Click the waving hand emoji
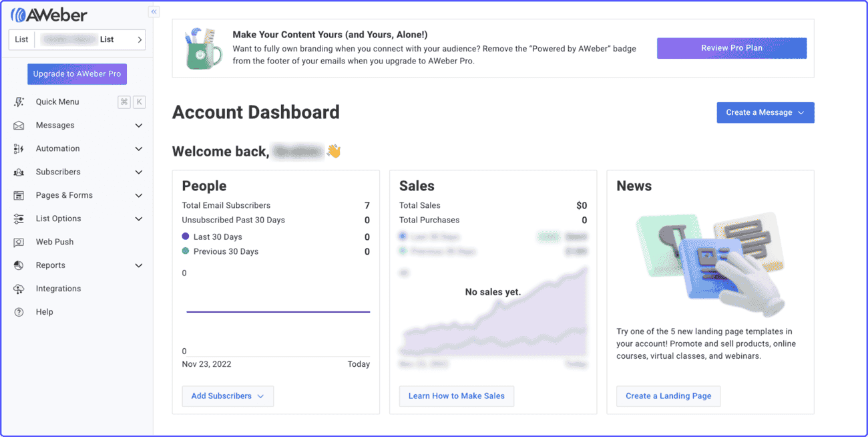This screenshot has height=437, width=868. tap(334, 152)
